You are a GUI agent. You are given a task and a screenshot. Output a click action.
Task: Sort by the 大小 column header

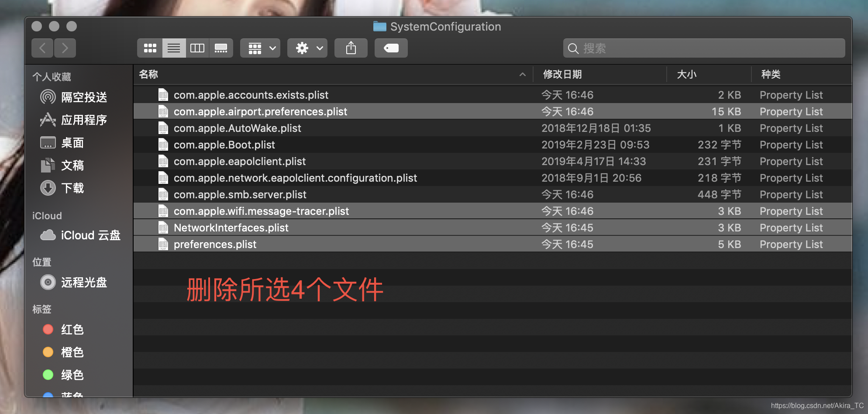click(x=709, y=74)
